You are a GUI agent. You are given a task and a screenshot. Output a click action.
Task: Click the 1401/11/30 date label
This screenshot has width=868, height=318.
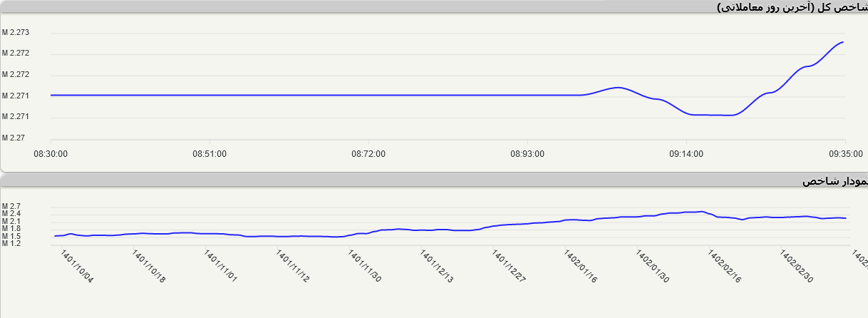click(x=366, y=267)
